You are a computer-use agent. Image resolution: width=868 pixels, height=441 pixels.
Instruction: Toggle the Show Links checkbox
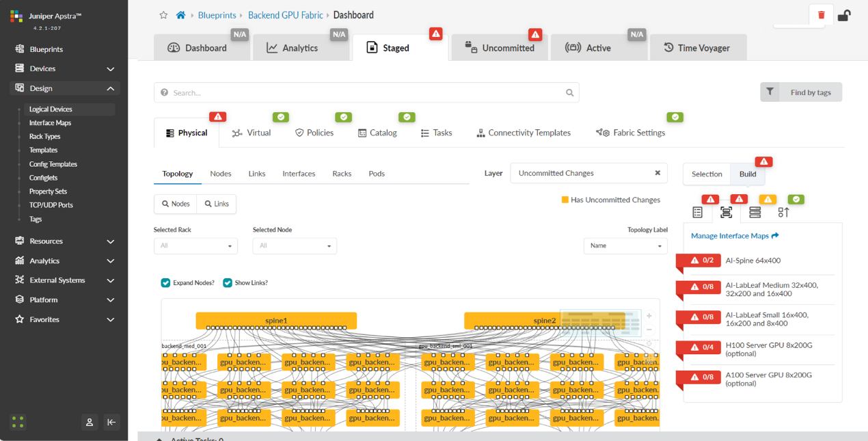tap(228, 283)
